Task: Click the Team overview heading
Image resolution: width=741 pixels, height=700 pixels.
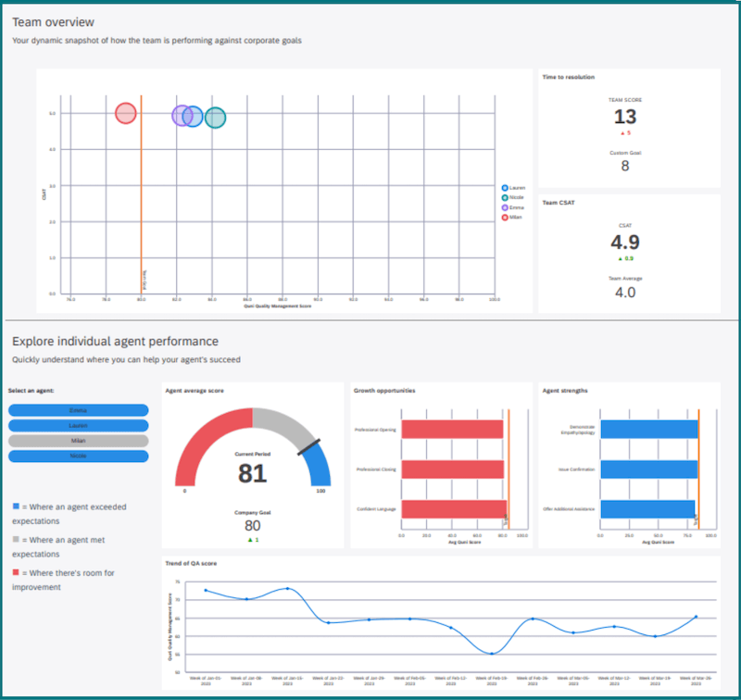Action: [54, 22]
